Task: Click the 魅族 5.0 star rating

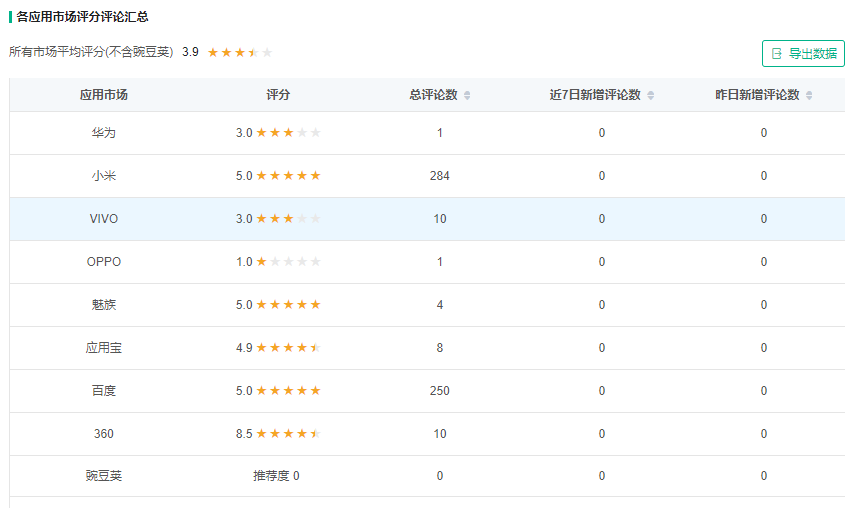Action: tap(288, 304)
